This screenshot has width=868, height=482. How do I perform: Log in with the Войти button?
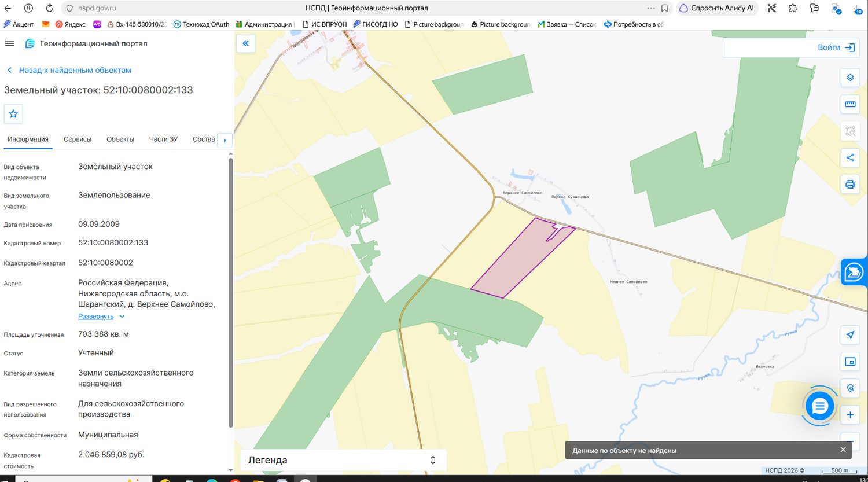[x=836, y=47]
